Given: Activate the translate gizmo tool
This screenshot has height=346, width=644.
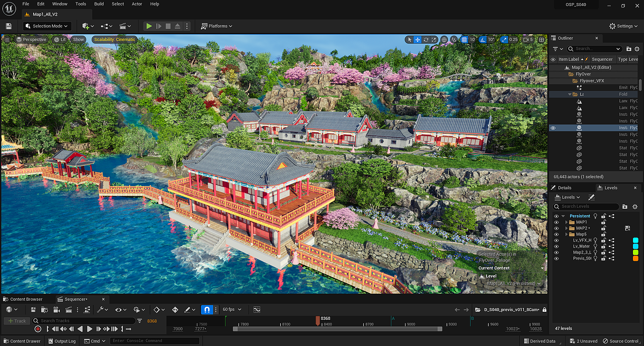Looking at the screenshot, I should coord(418,40).
